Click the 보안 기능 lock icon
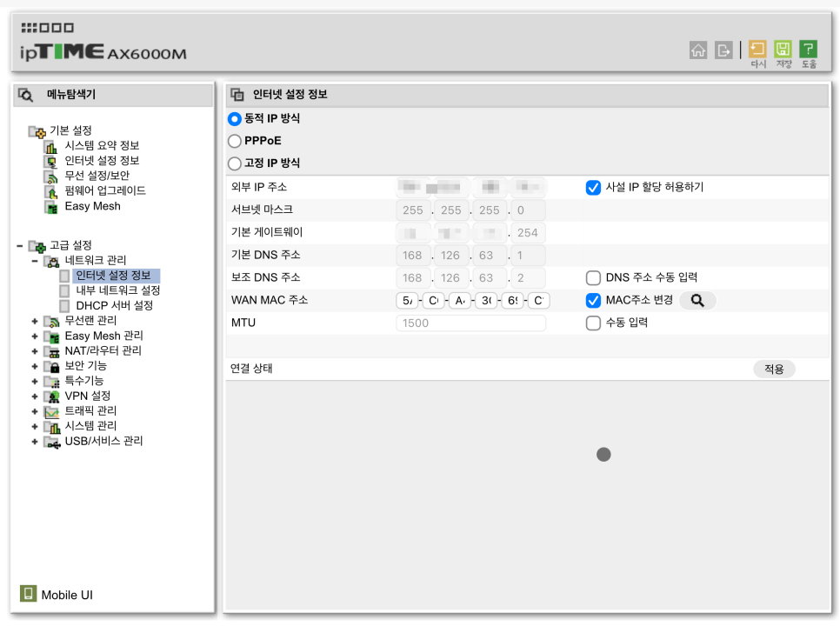The width and height of the screenshot is (840, 626). pyautogui.click(x=51, y=366)
